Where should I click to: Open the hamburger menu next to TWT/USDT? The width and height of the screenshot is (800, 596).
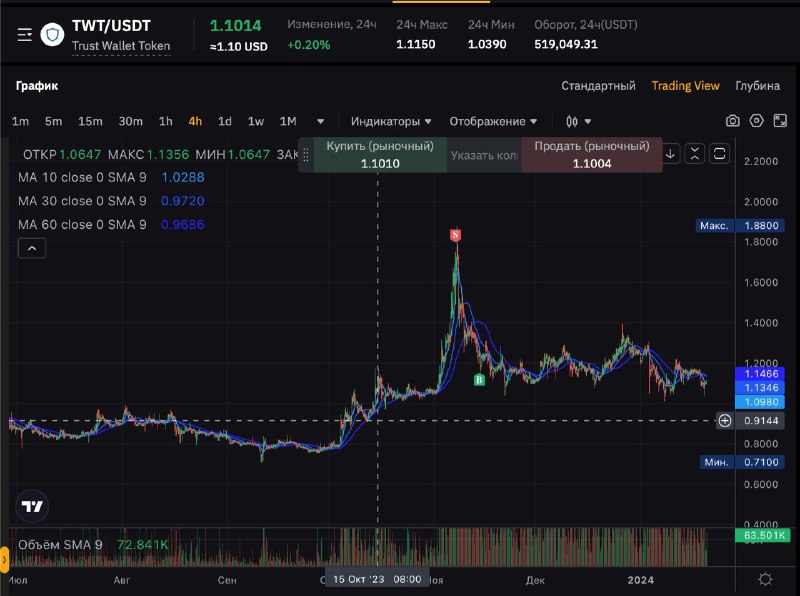pyautogui.click(x=24, y=35)
